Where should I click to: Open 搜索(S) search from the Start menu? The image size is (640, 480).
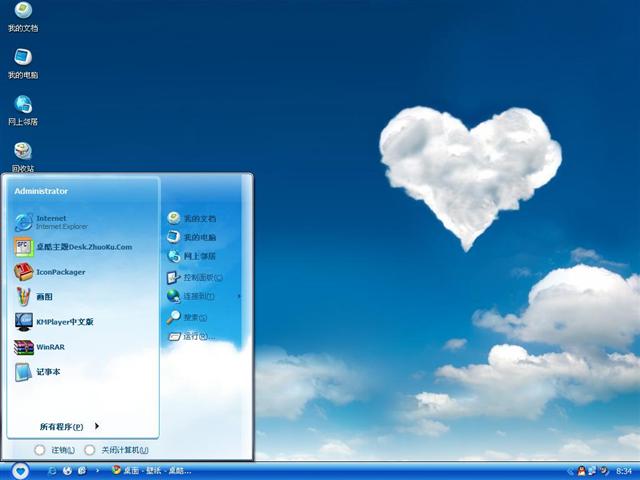click(187, 317)
